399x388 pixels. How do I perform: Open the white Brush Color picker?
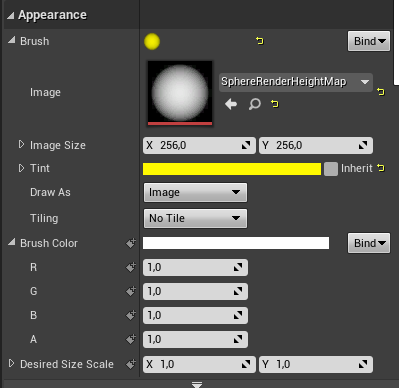[x=236, y=243]
